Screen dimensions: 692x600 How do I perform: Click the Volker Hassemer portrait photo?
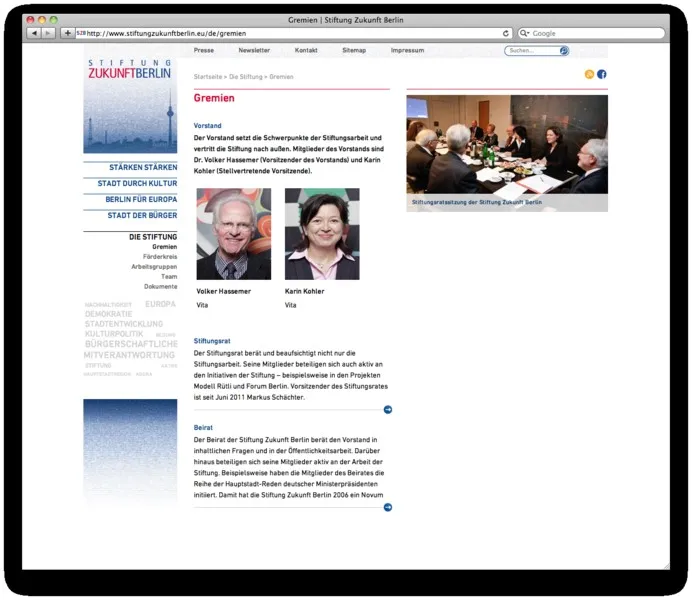234,234
